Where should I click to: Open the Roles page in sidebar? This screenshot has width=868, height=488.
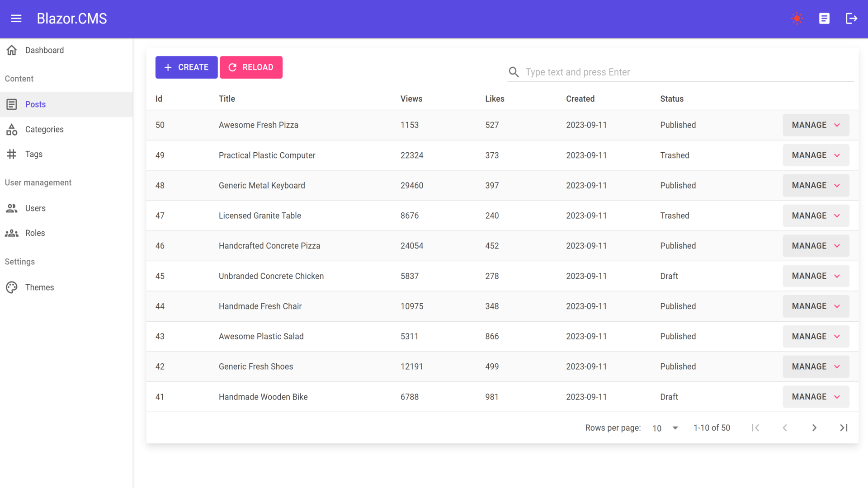[x=35, y=233]
